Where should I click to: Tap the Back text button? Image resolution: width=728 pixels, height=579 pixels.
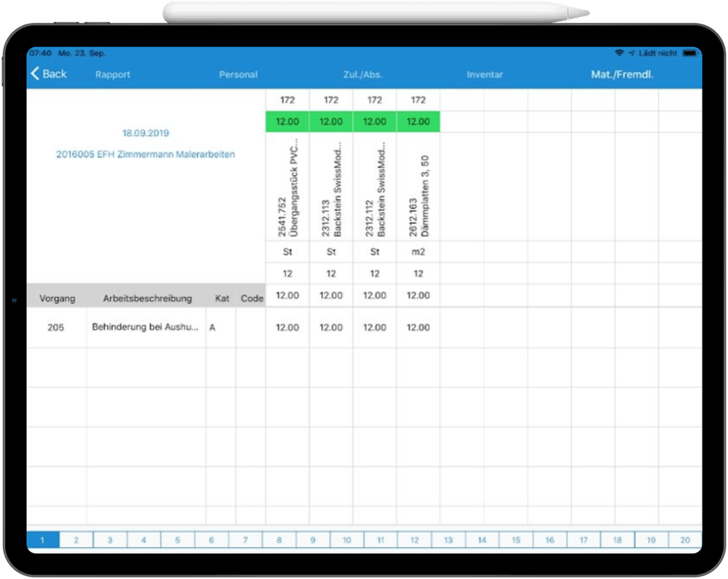(55, 74)
